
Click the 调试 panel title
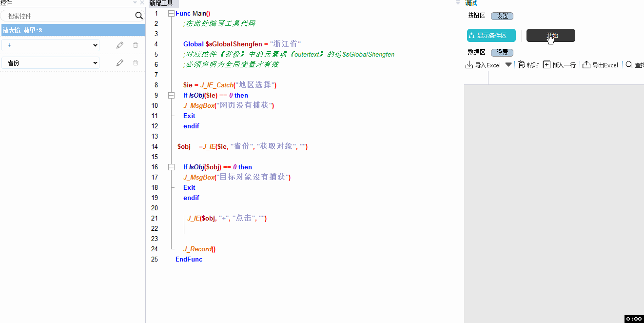[x=471, y=3]
